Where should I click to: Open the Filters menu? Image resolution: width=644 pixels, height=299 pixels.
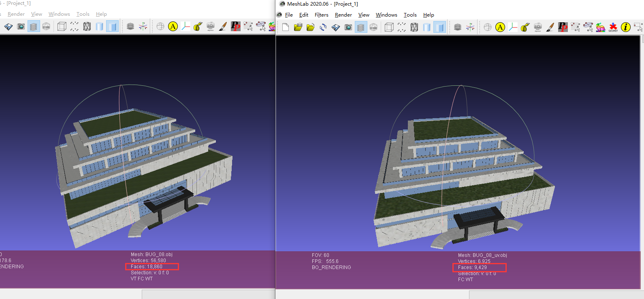point(321,15)
